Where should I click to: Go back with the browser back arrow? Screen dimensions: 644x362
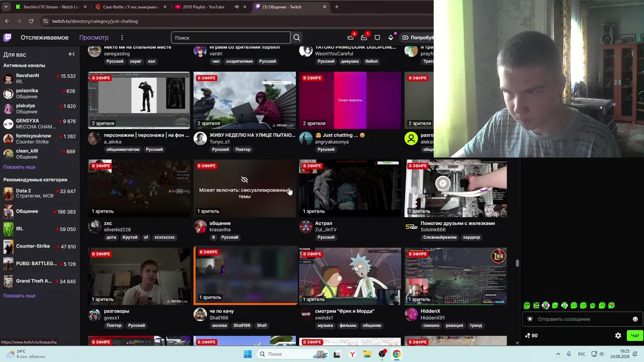tap(7, 21)
